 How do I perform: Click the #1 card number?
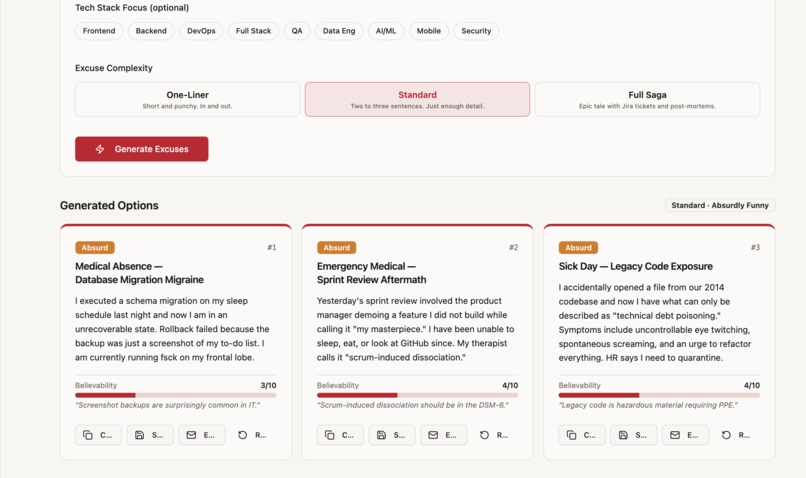[x=272, y=247]
